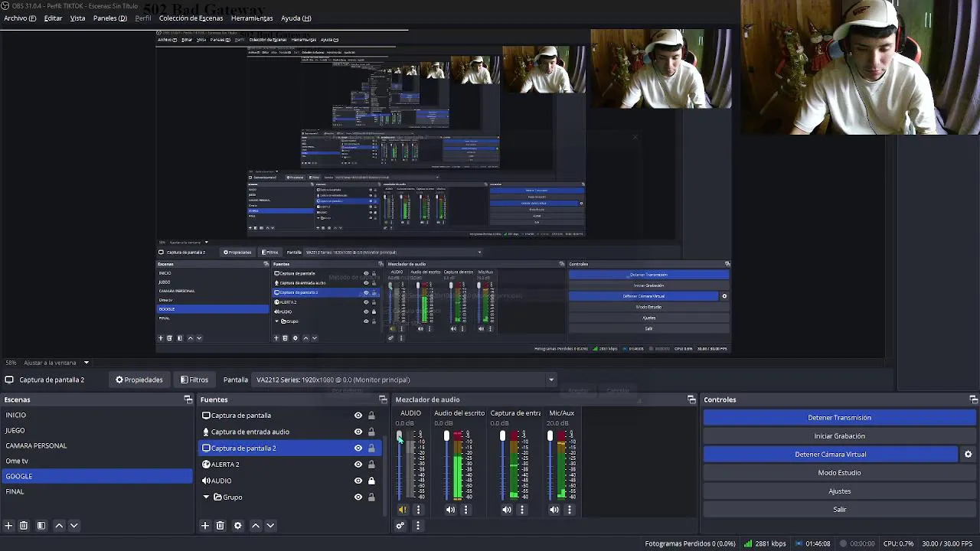Image resolution: width=980 pixels, height=551 pixels.
Task: Select the CAMARA PERSONAL scene
Action: pos(96,445)
